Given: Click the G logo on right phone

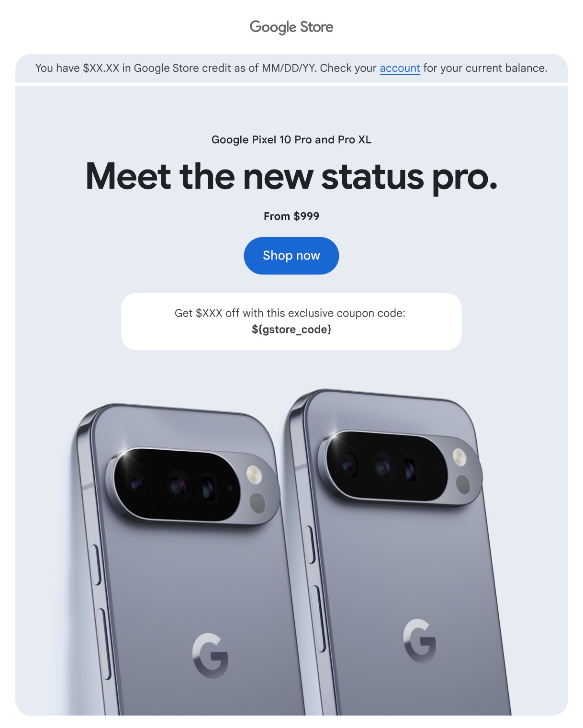Looking at the screenshot, I should (x=419, y=640).
